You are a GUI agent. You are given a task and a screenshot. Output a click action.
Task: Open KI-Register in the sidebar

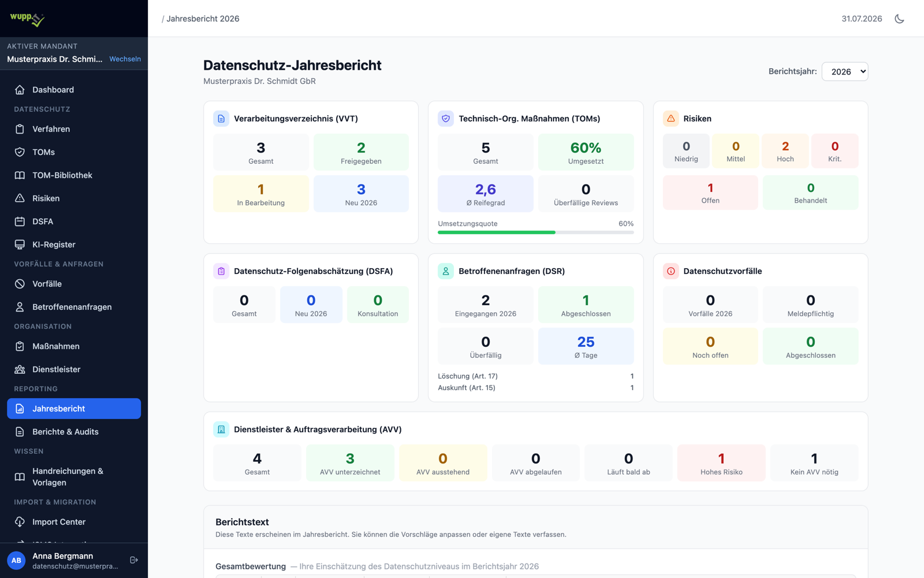pos(74,244)
